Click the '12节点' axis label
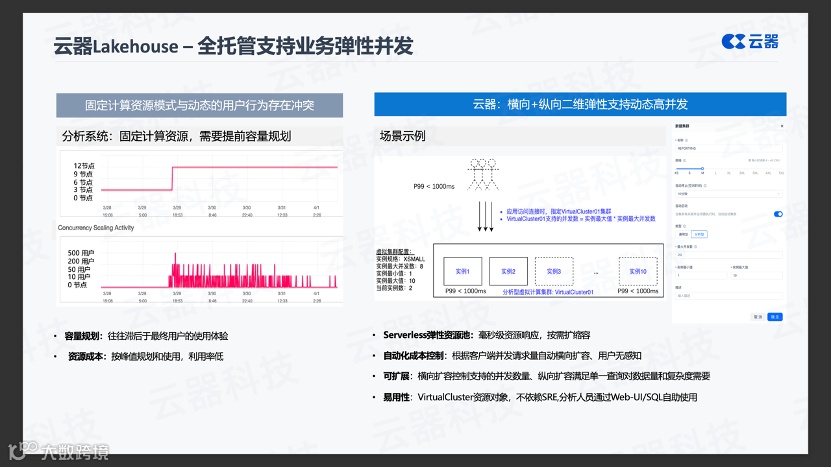This screenshot has height=468, width=832. click(x=84, y=166)
